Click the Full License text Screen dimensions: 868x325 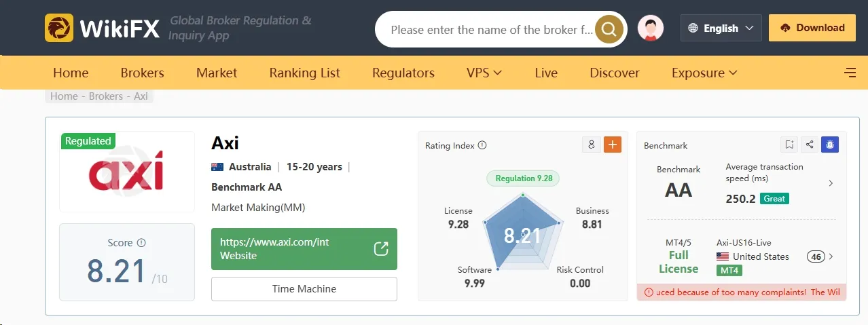coord(679,262)
